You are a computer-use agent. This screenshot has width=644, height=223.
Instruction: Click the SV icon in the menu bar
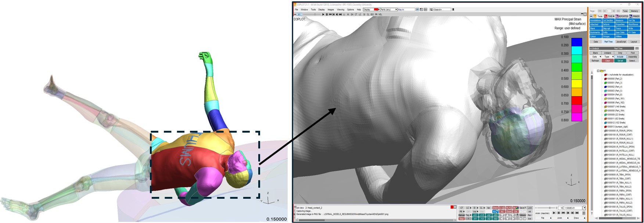(x=425, y=10)
